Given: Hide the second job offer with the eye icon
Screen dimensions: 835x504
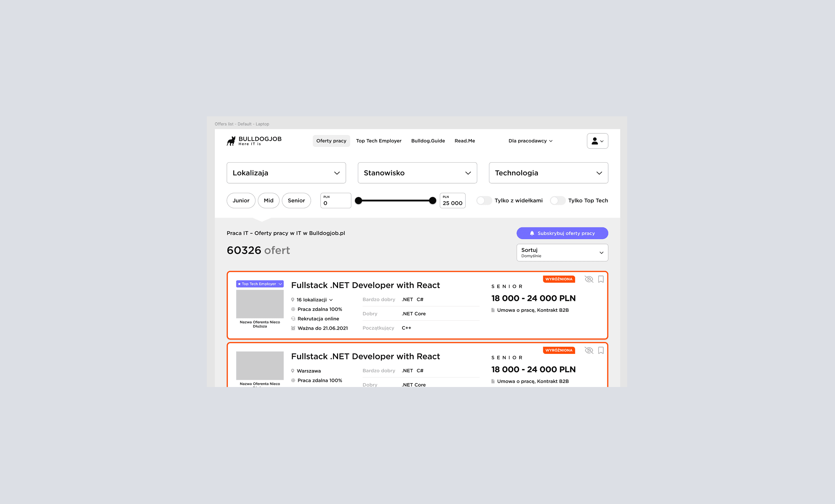Looking at the screenshot, I should tap(589, 350).
